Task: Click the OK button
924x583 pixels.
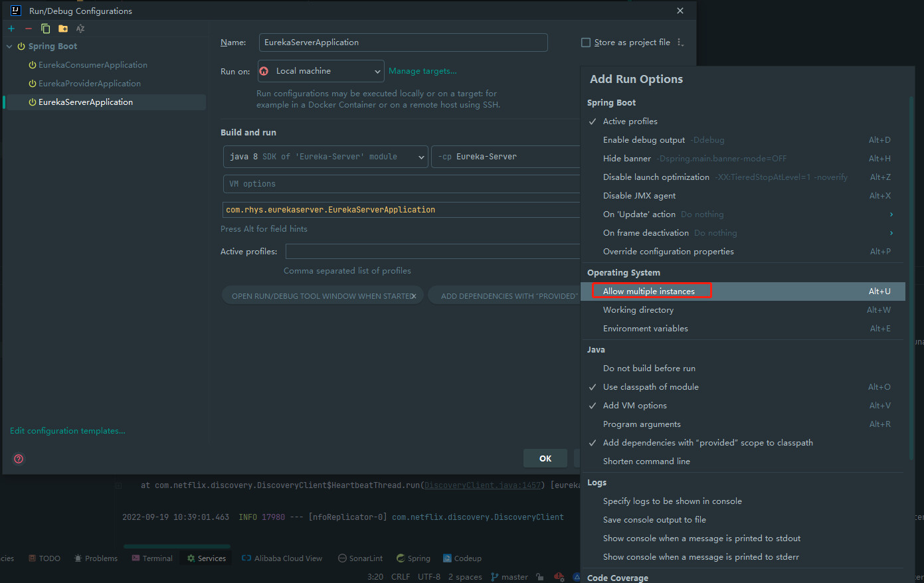Action: pos(545,458)
